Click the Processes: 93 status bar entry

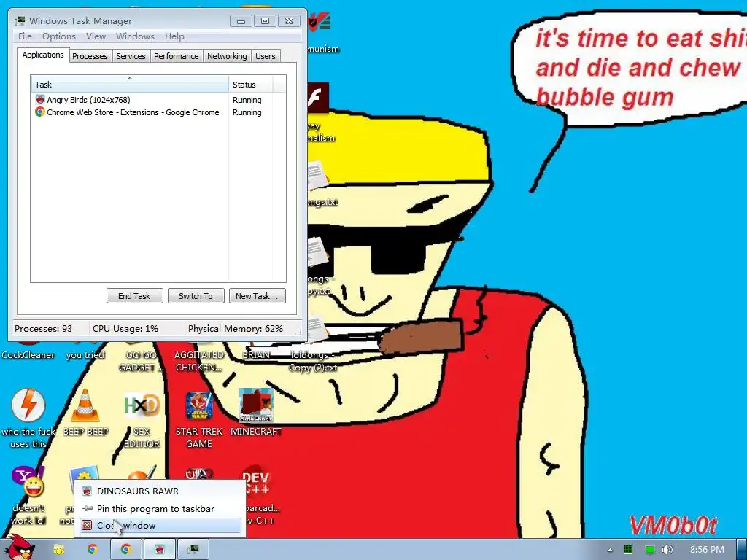(43, 329)
